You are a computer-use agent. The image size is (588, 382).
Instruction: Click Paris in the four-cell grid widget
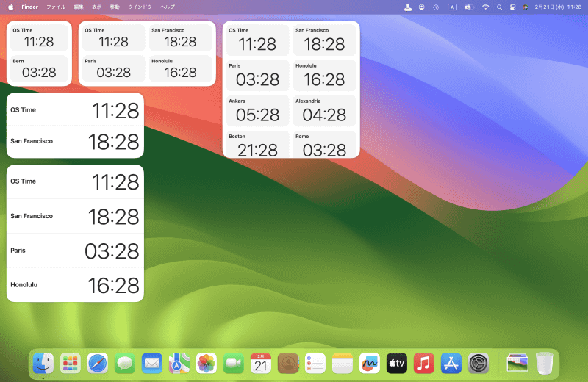click(114, 69)
